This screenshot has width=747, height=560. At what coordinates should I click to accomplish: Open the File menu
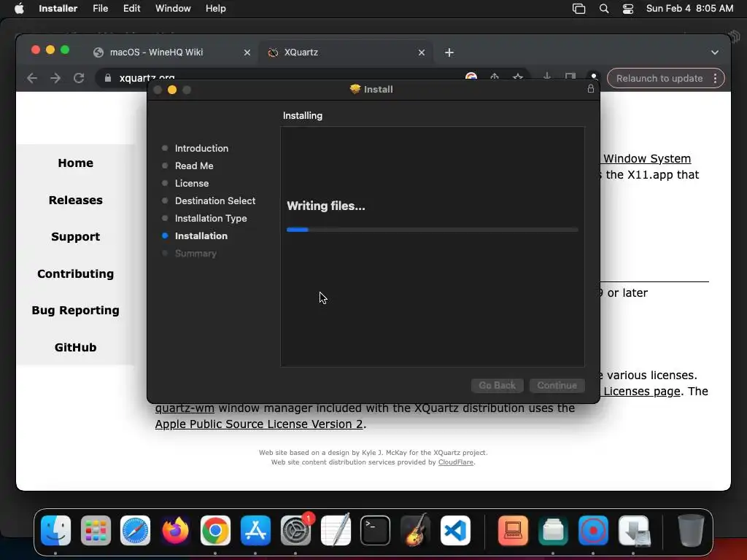coord(100,9)
